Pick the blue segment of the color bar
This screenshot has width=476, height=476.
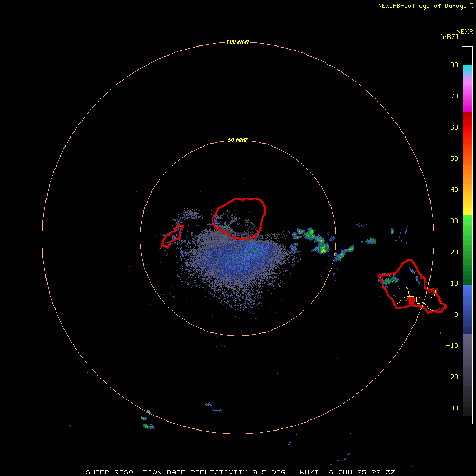[x=467, y=309]
